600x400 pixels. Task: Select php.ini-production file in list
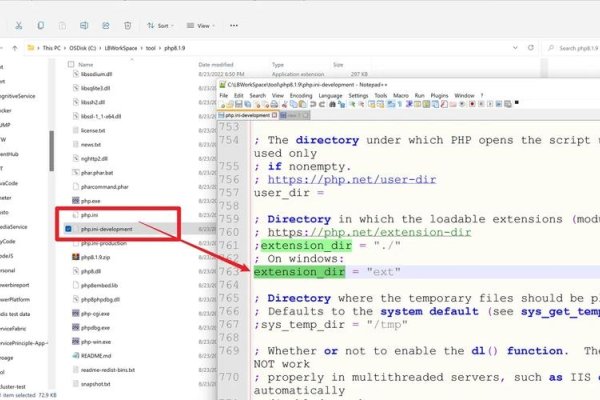(104, 243)
